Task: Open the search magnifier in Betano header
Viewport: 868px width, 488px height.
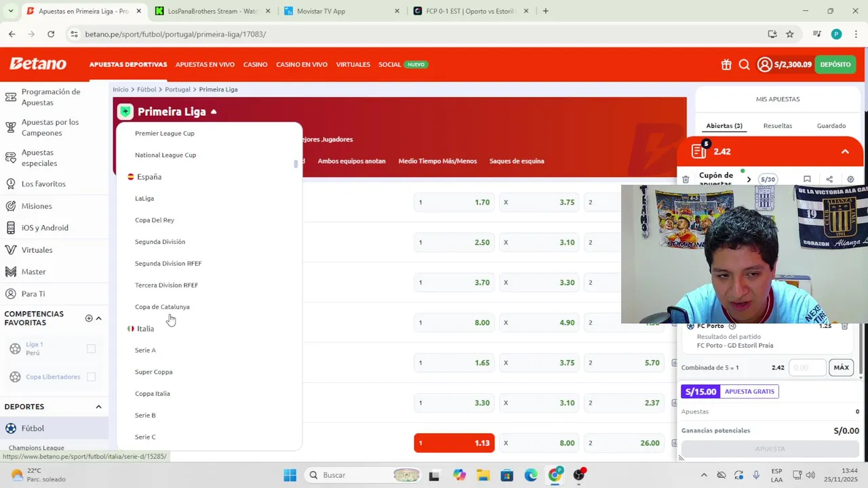Action: click(x=744, y=64)
